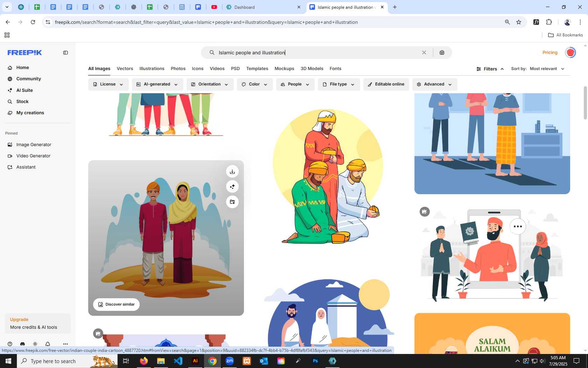The height and width of the screenshot is (368, 588).
Task: Expand the License filter dropdown
Action: pos(108,84)
